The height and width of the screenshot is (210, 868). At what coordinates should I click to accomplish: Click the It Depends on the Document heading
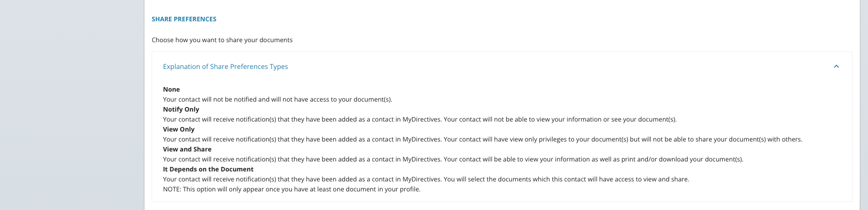click(208, 169)
